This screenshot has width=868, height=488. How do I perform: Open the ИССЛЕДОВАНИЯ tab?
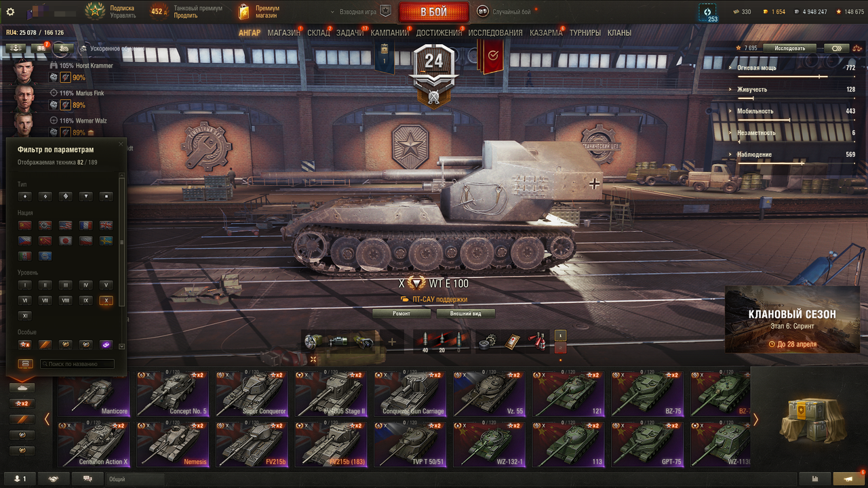pos(495,33)
